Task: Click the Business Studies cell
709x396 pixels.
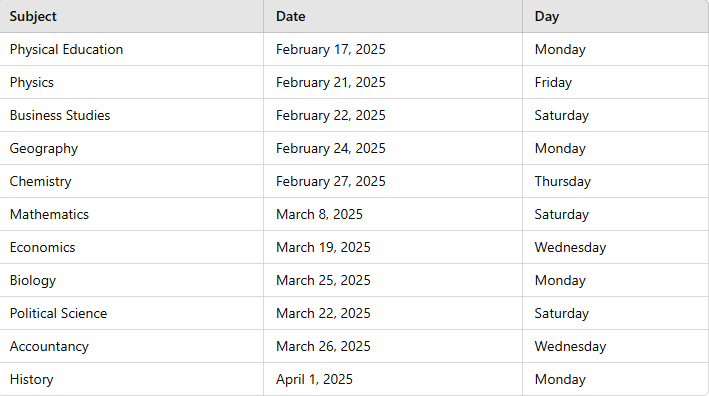Action: point(132,115)
